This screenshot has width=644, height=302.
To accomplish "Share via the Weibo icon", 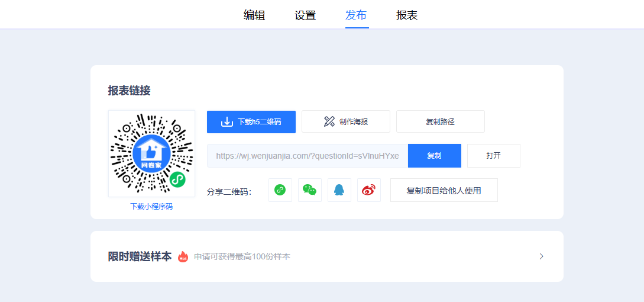I will pyautogui.click(x=369, y=190).
